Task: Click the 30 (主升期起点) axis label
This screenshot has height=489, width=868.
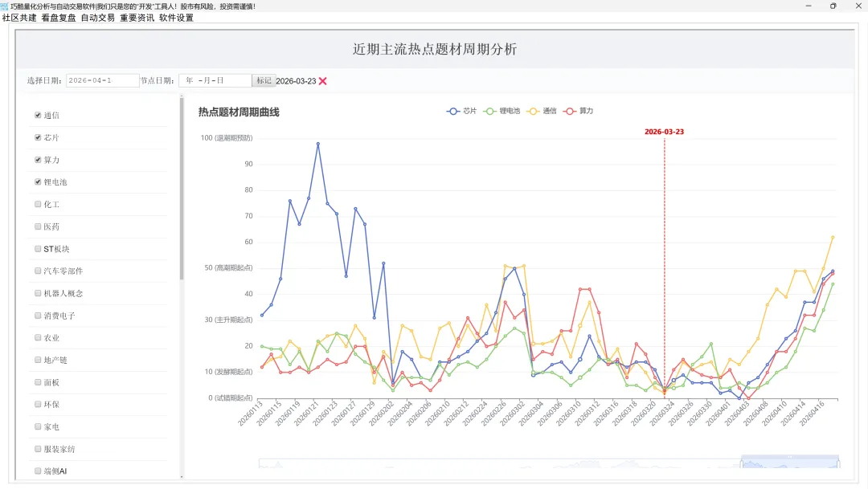Action: [x=228, y=320]
